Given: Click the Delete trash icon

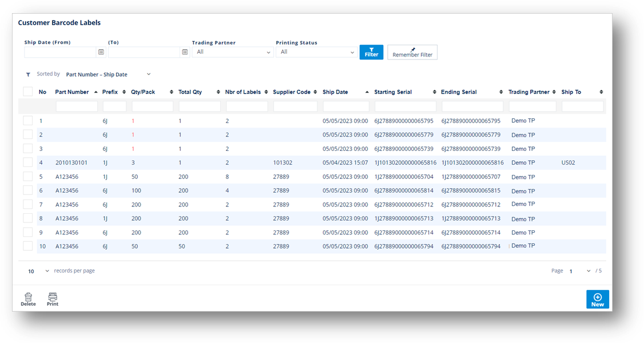Looking at the screenshot, I should coord(27,296).
